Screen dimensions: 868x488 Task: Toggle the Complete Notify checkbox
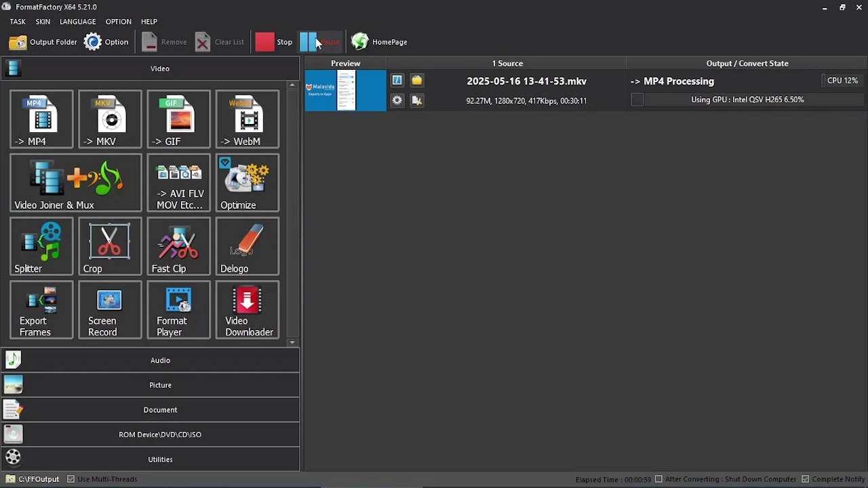(x=806, y=479)
